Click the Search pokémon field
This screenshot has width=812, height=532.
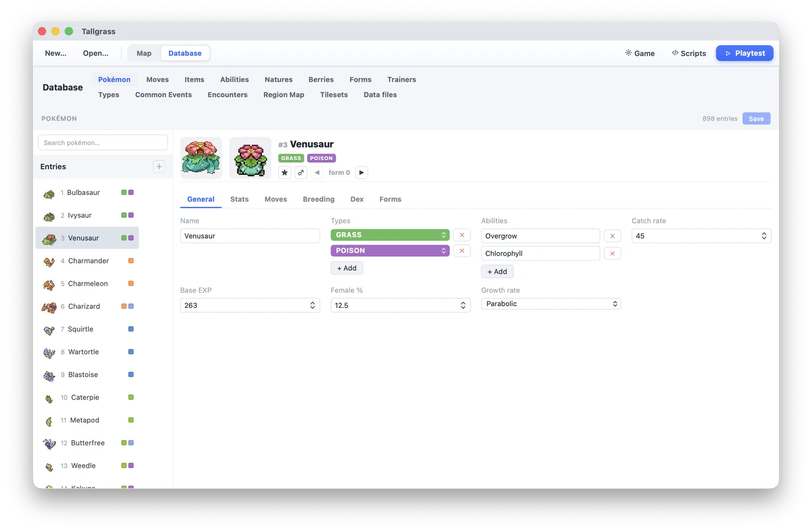click(103, 142)
